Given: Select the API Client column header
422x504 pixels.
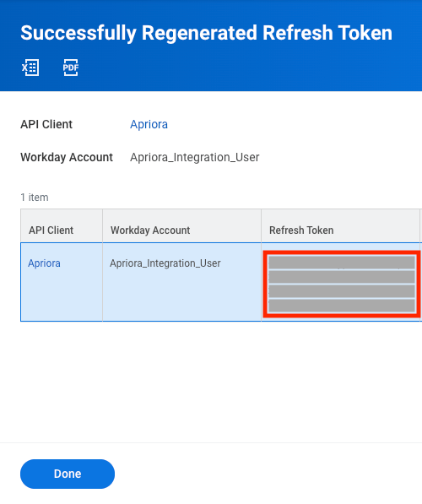Looking at the screenshot, I should pos(62,226).
